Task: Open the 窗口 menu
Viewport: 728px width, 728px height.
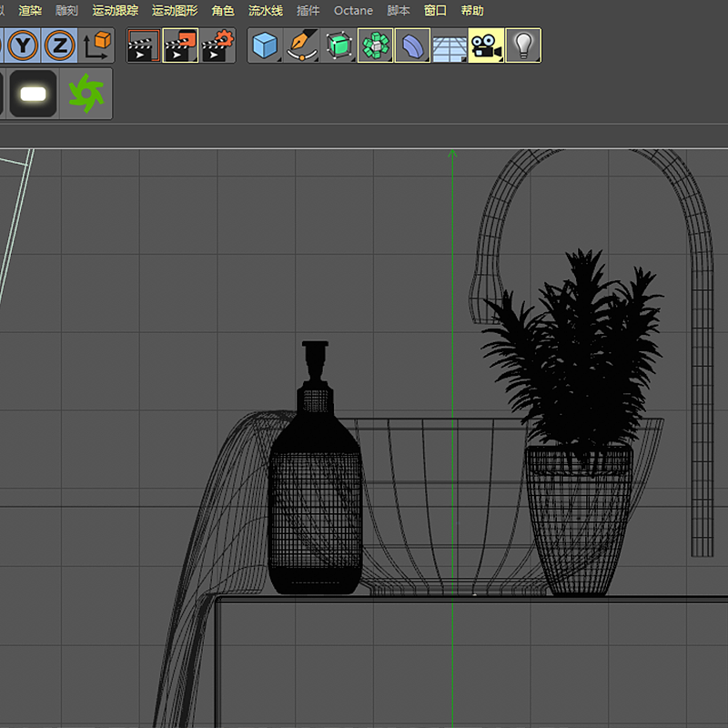Action: click(x=435, y=10)
